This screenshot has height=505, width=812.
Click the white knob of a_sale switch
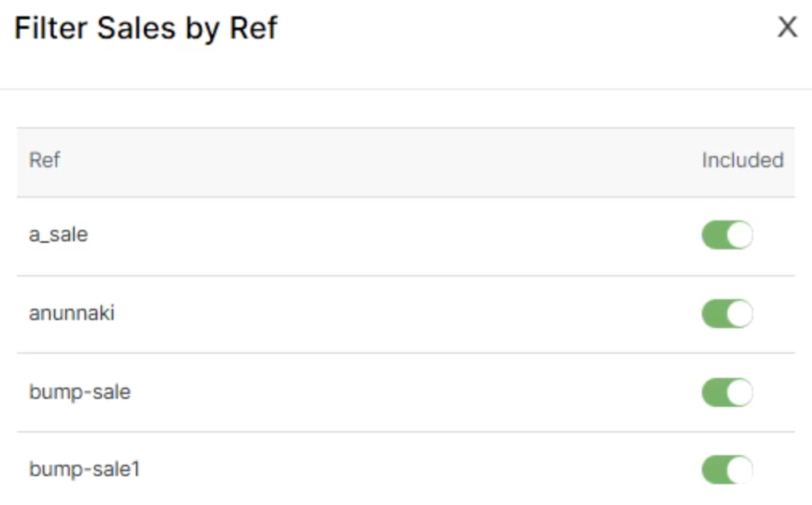740,236
